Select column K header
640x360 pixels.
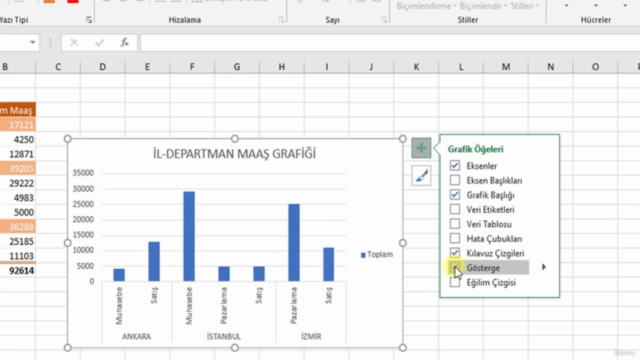click(x=416, y=67)
